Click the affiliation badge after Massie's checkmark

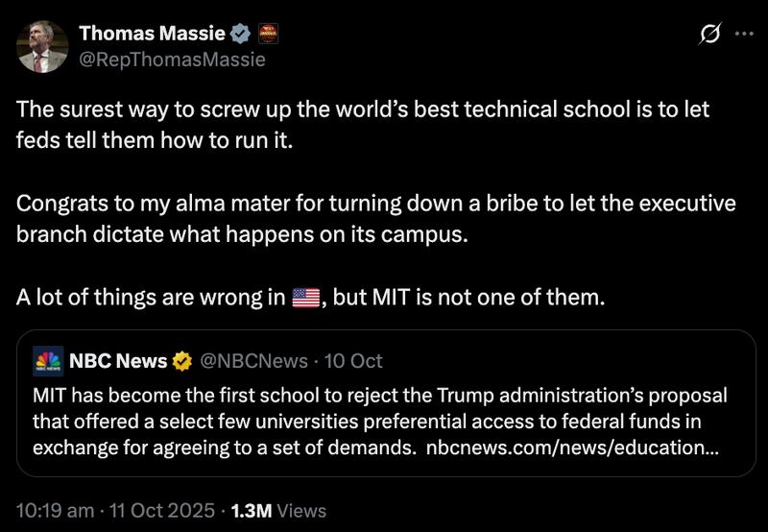266,33
